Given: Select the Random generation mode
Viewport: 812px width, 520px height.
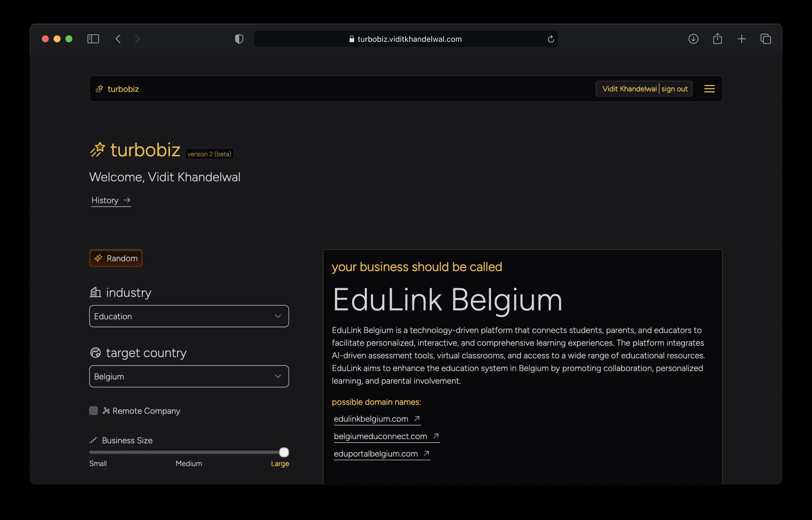Looking at the screenshot, I should [x=116, y=258].
